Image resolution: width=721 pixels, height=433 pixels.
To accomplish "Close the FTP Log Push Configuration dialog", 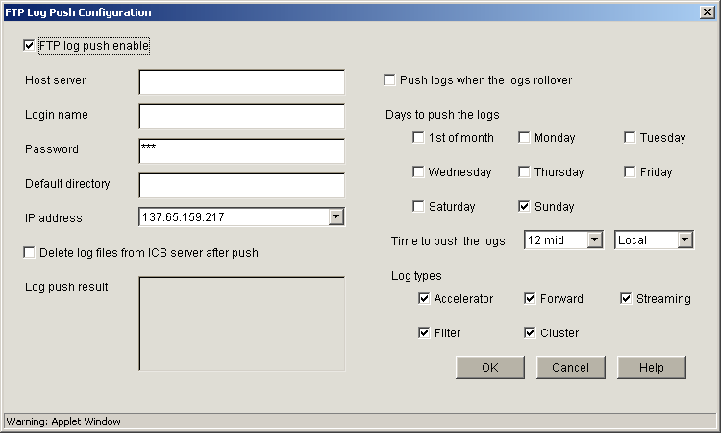I will coord(707,11).
